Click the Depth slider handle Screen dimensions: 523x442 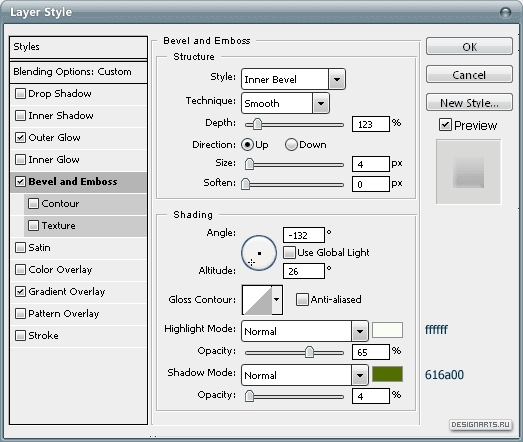pos(257,124)
